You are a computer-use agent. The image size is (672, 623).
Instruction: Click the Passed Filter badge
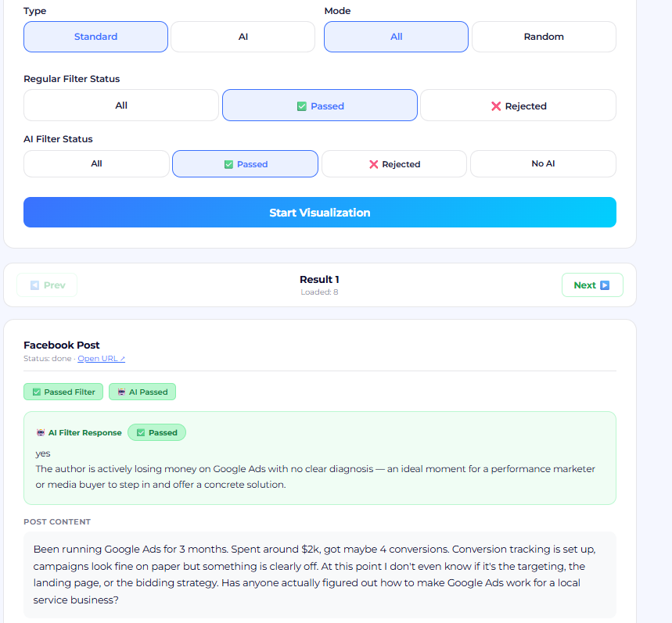63,392
